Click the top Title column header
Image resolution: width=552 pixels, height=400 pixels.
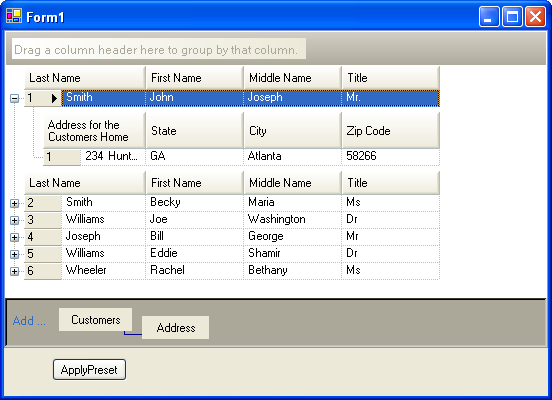[x=391, y=78]
